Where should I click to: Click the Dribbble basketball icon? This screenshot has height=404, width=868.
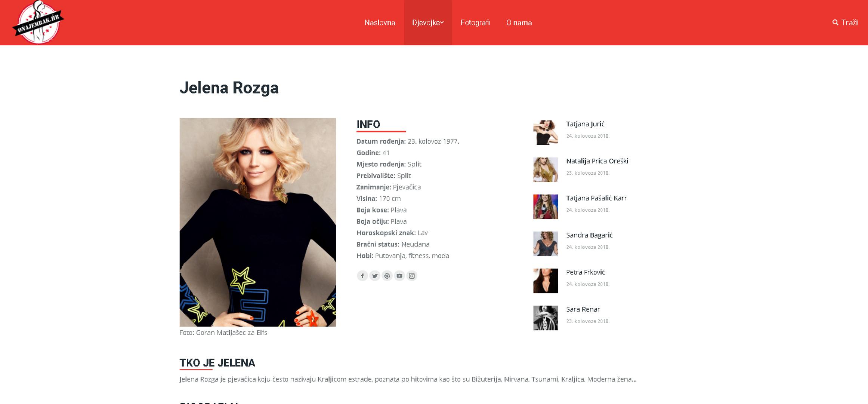pyautogui.click(x=387, y=276)
